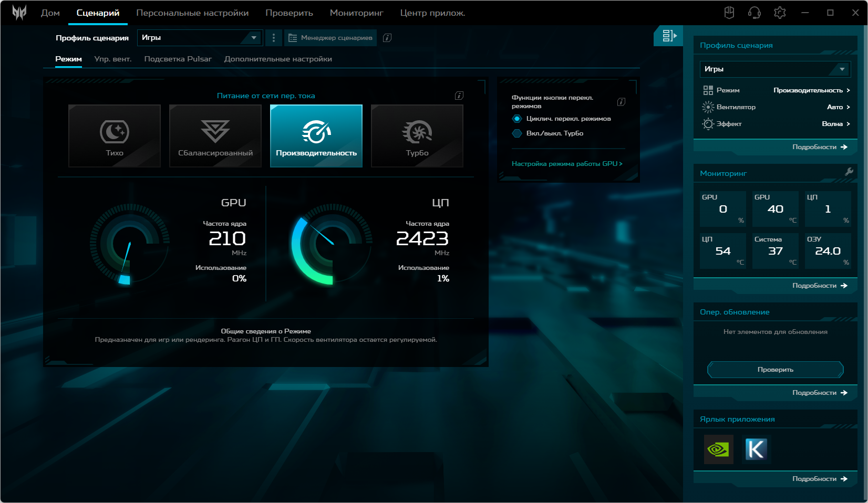Open Персональные настройки tab

click(x=192, y=13)
